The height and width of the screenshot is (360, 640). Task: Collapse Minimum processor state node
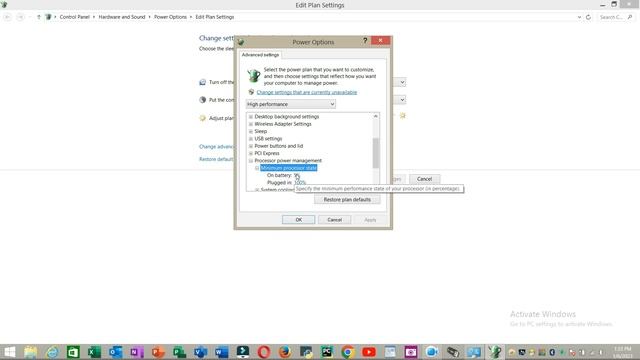(257, 168)
